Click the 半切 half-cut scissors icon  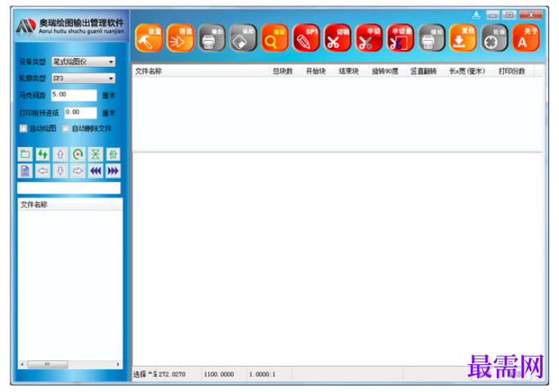click(369, 38)
